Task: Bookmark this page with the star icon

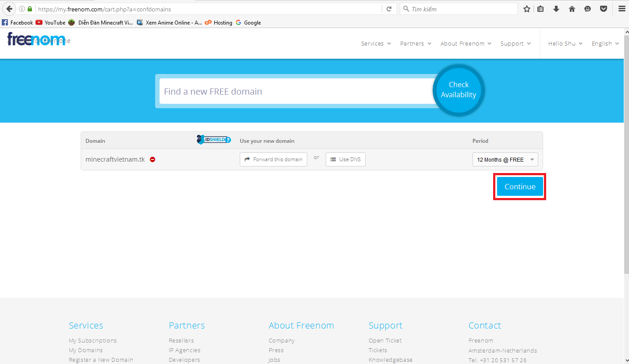Action: 526,9
